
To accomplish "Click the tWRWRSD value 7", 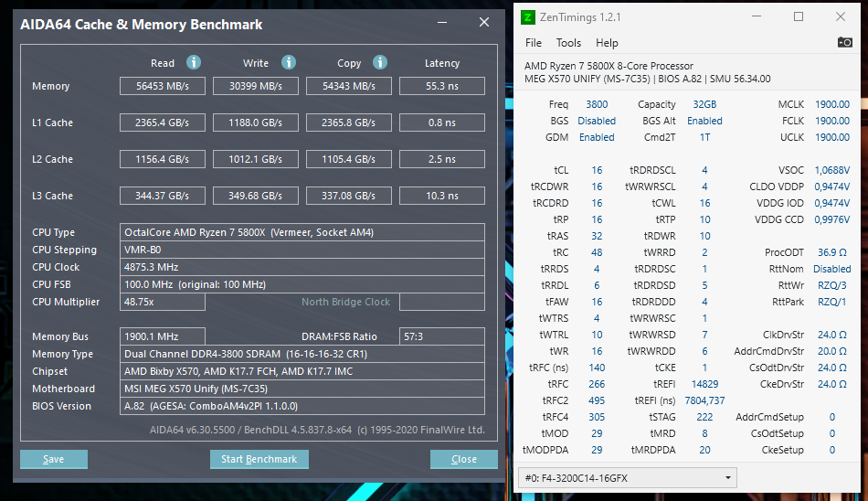I will pos(704,335).
